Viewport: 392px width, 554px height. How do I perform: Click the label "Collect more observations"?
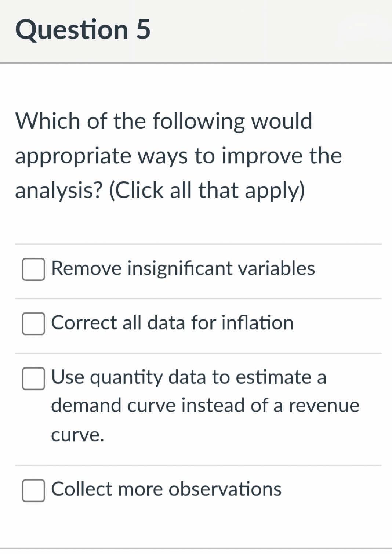click(166, 489)
